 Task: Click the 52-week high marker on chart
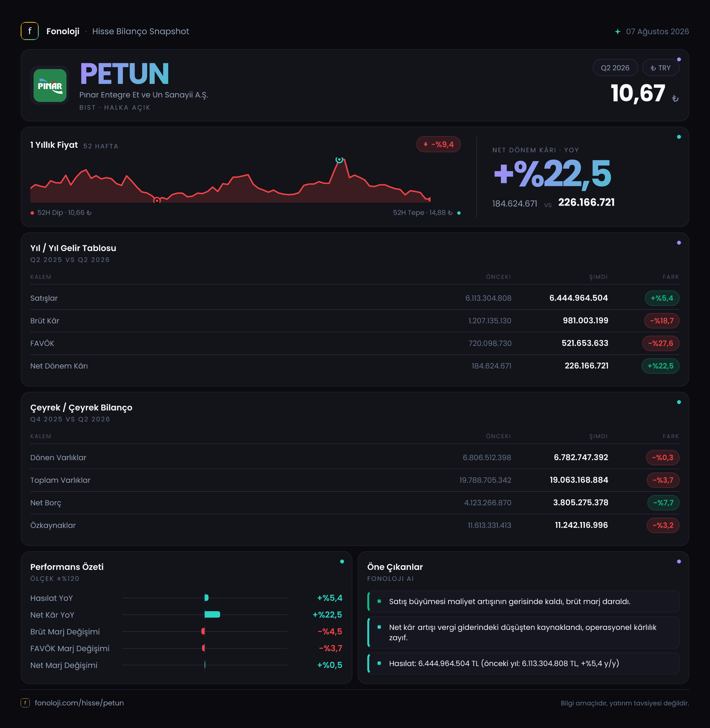[x=339, y=160]
